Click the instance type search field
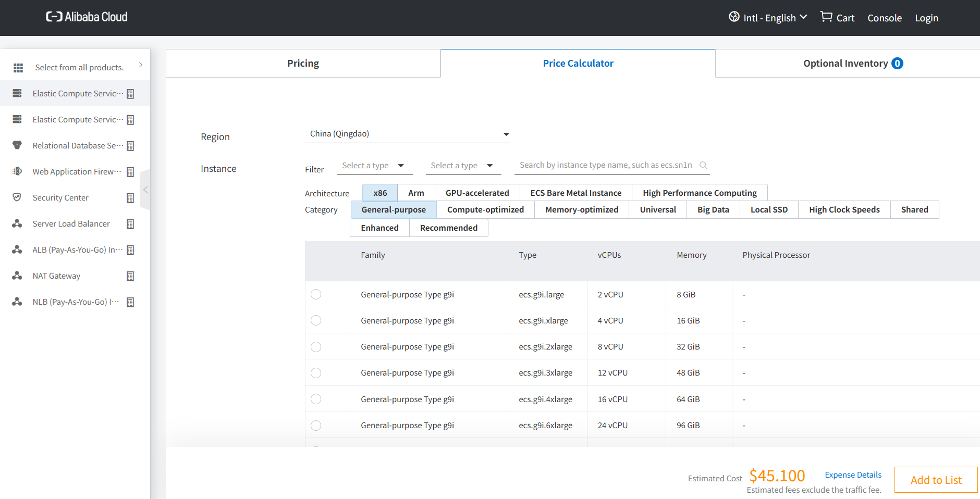 click(x=606, y=165)
